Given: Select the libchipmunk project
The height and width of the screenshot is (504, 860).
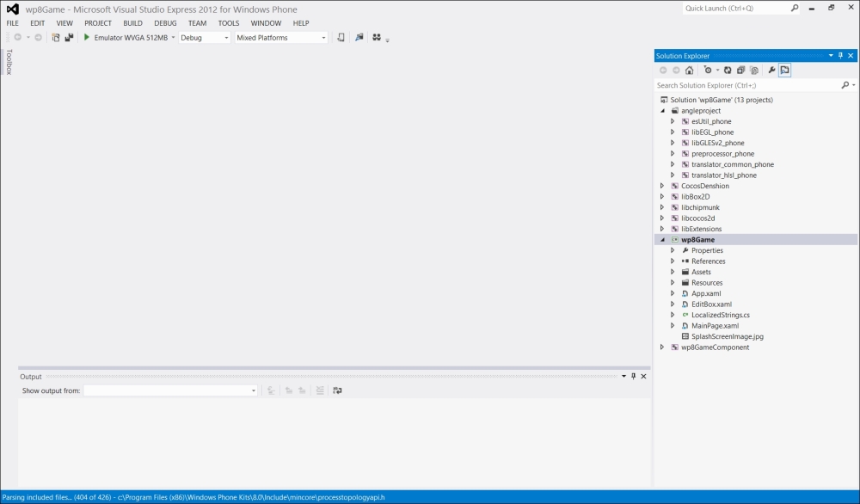Looking at the screenshot, I should 700,207.
